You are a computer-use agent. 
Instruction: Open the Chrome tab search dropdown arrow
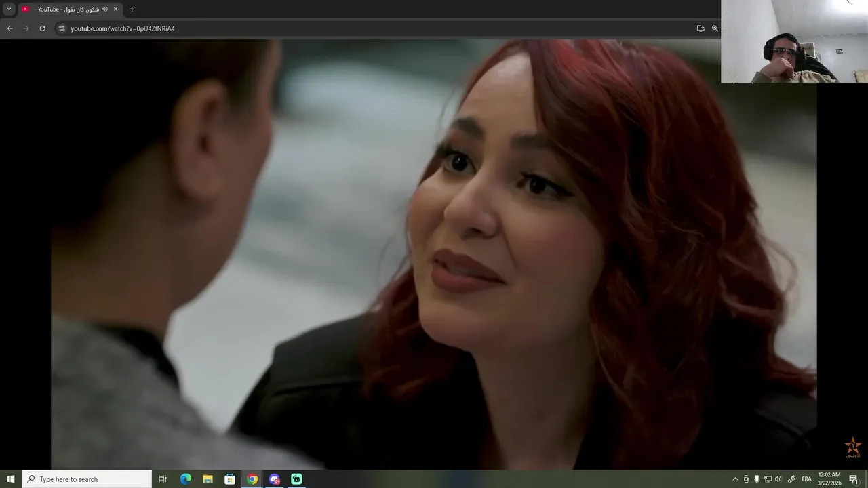click(9, 9)
